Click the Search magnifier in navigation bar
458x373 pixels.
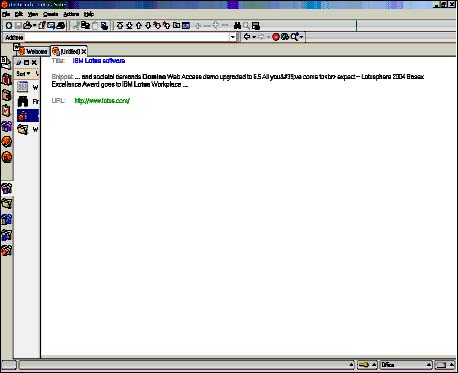294,37
